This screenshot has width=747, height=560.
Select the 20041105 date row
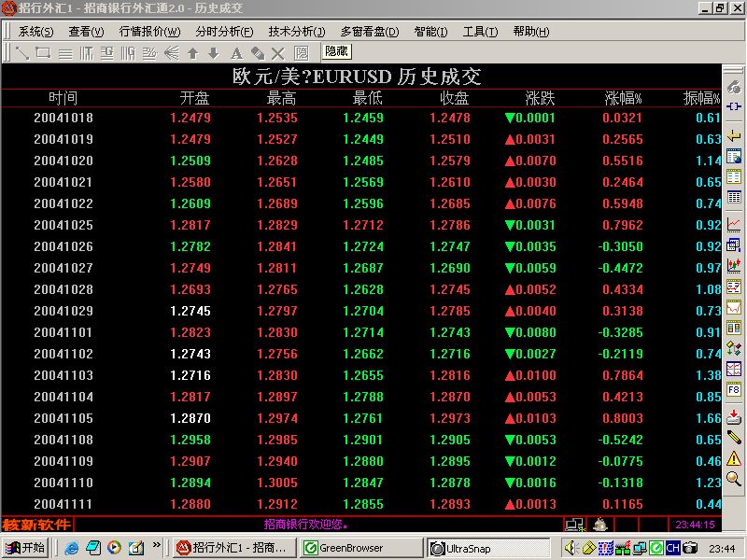(x=360, y=418)
